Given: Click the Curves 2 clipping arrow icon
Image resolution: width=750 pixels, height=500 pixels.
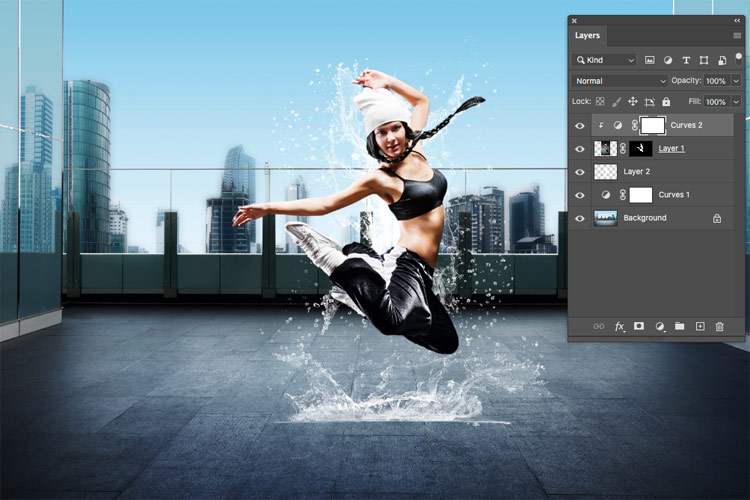Looking at the screenshot, I should [x=601, y=125].
